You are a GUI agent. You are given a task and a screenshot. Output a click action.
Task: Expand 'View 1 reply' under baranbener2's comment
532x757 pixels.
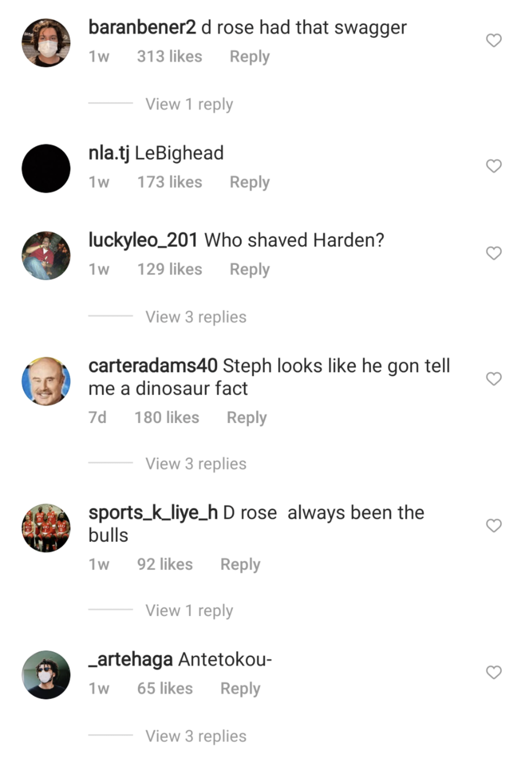189,104
